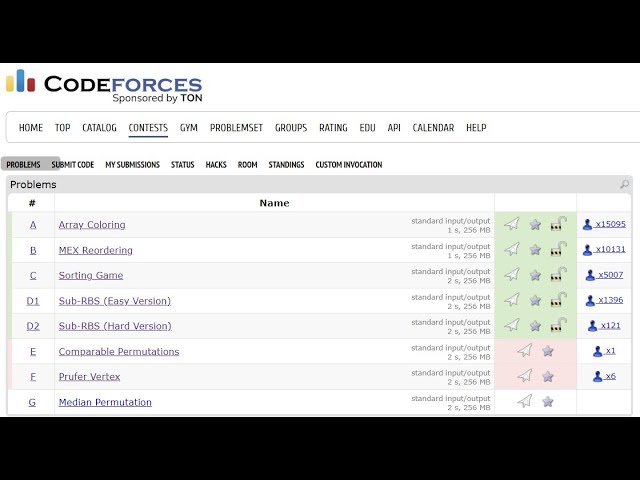Submit icon in the Sorting Game row
The width and height of the screenshot is (640, 480).
[x=512, y=275]
